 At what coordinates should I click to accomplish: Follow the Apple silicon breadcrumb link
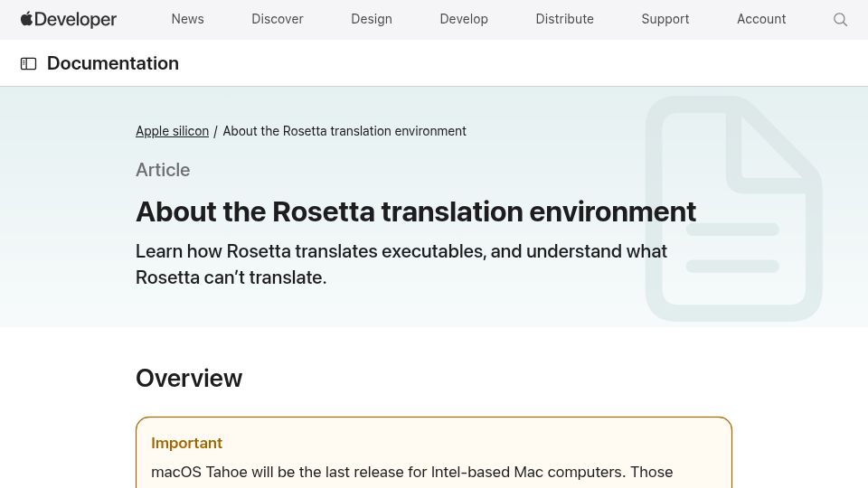coord(172,131)
